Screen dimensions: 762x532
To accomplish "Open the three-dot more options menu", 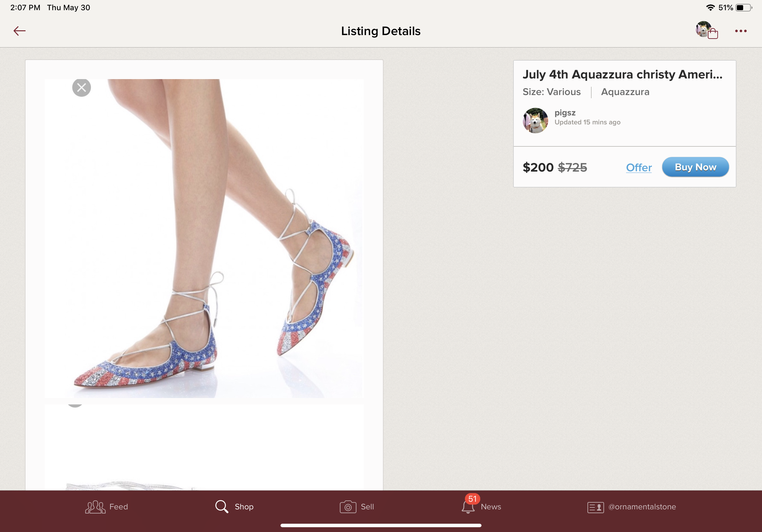I will coord(740,31).
